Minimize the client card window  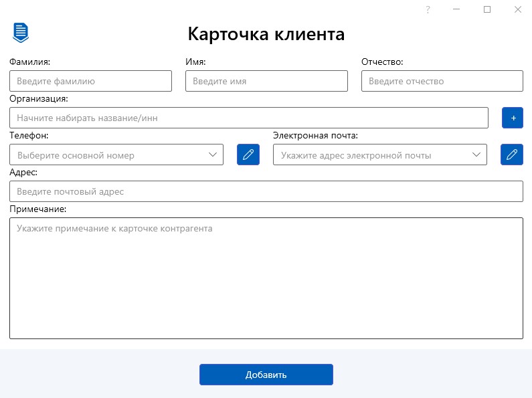tap(456, 9)
